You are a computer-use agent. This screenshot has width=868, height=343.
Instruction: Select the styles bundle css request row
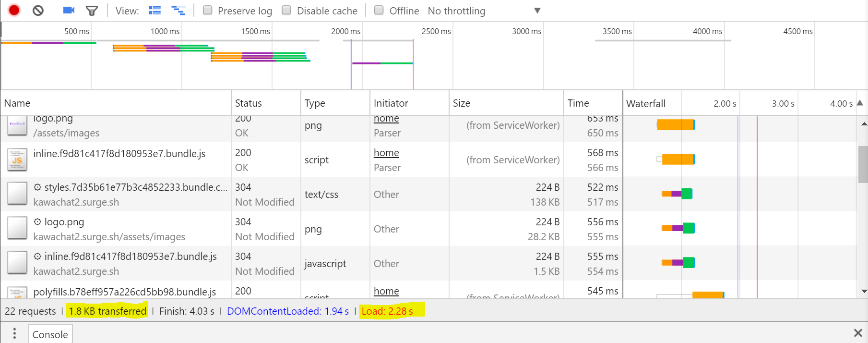point(311,194)
